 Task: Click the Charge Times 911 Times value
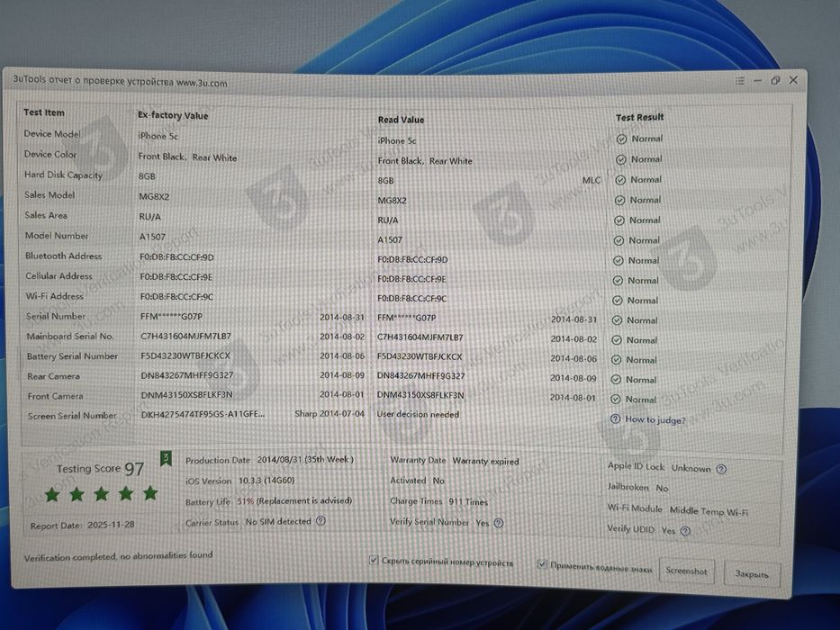[x=468, y=502]
